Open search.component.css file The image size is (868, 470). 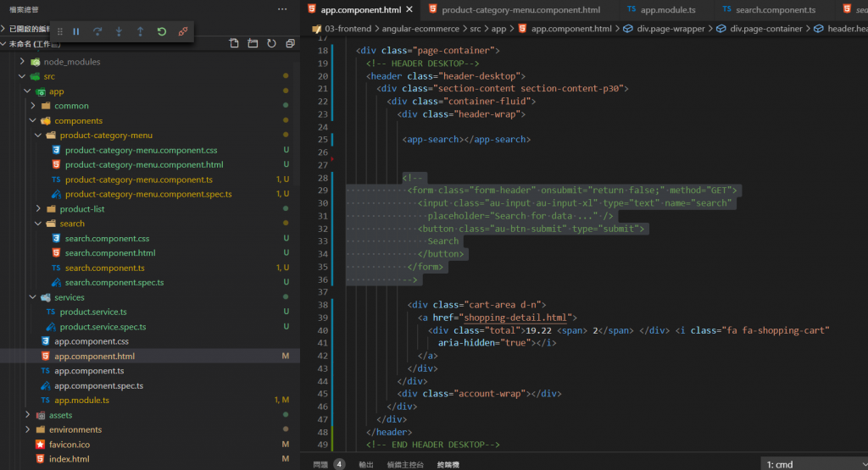click(x=107, y=238)
